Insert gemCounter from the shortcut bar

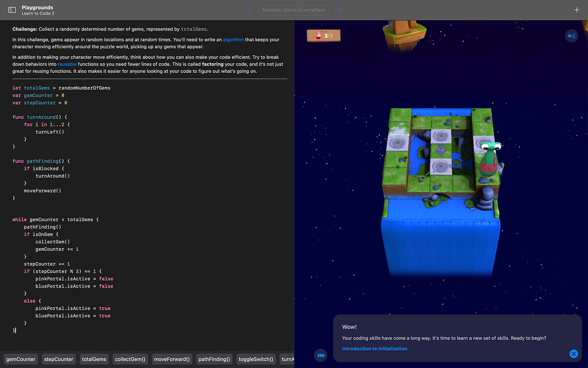[x=20, y=359]
